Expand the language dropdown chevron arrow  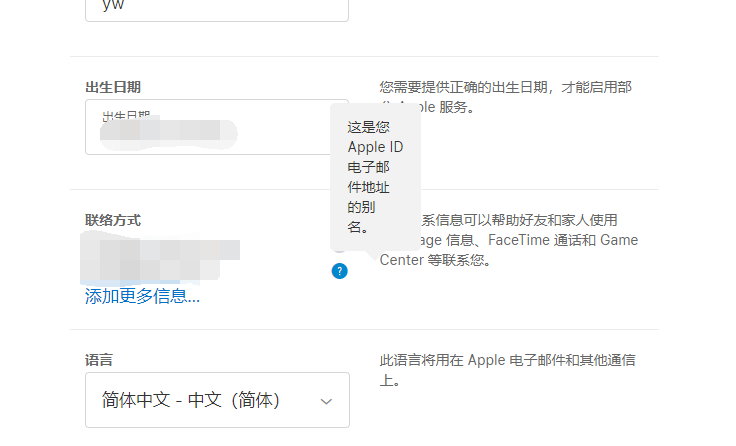click(325, 401)
